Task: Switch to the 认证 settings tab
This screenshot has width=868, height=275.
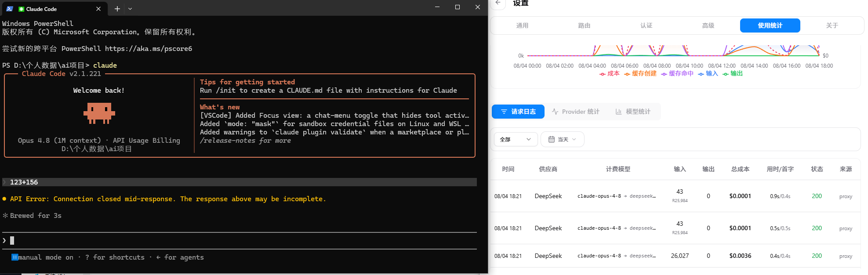Action: (x=646, y=25)
